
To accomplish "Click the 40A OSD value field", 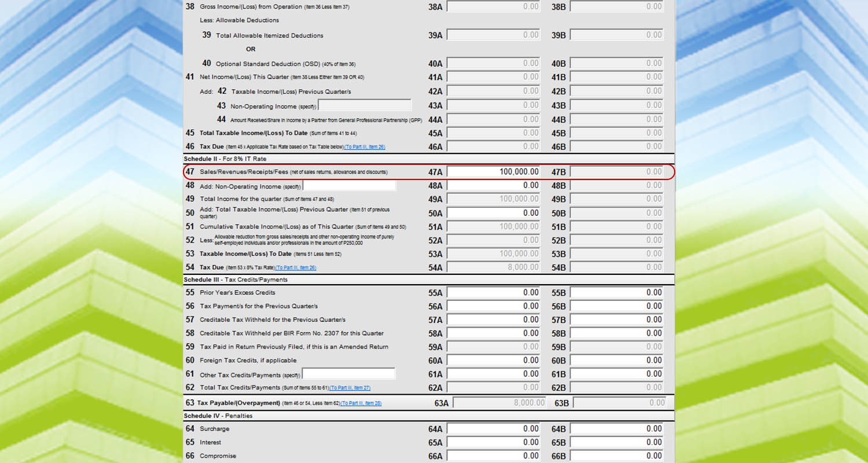I will (x=494, y=63).
